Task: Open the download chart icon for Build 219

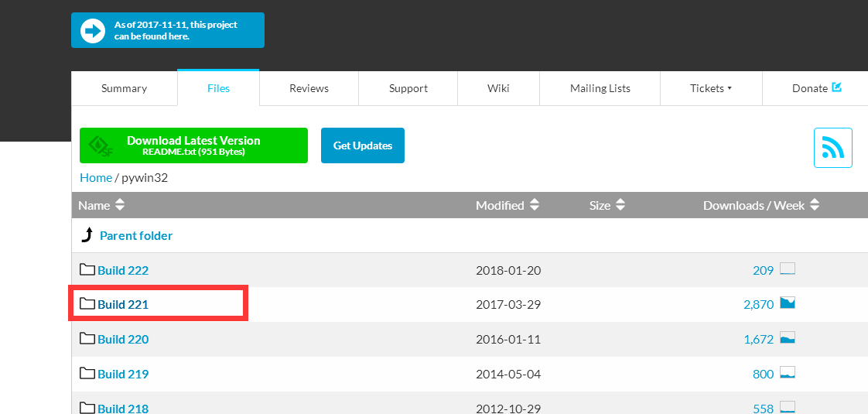Action: 788,372
